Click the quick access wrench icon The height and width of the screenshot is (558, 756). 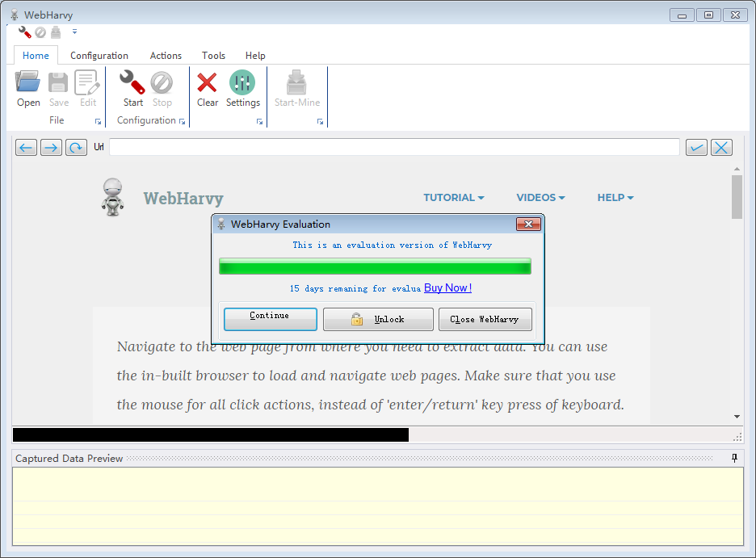[24, 32]
